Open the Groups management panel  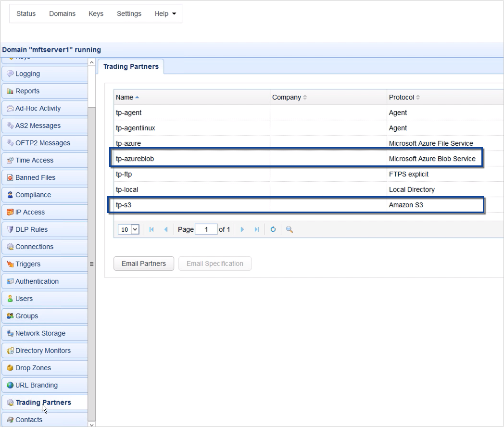click(26, 316)
